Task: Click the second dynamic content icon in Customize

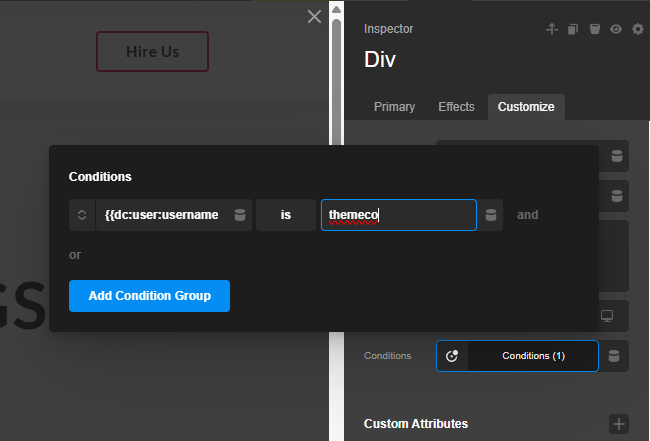Action: tap(617, 196)
